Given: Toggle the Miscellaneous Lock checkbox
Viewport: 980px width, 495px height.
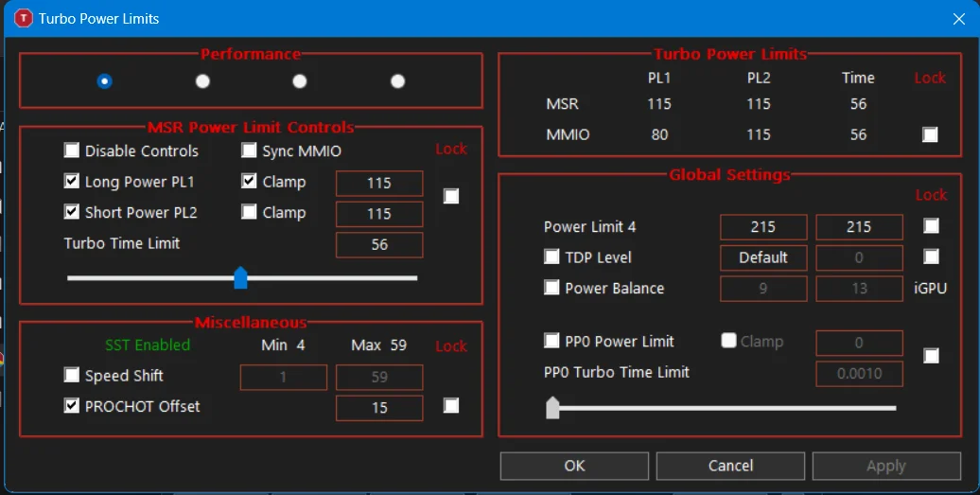Looking at the screenshot, I should (450, 406).
